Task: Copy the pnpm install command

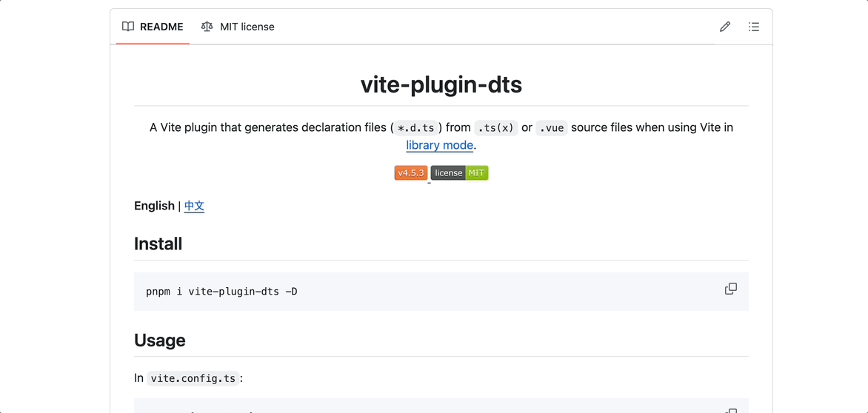Action: [x=731, y=289]
